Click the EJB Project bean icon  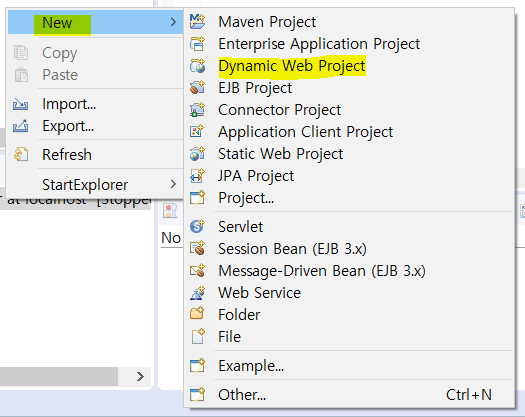click(197, 88)
